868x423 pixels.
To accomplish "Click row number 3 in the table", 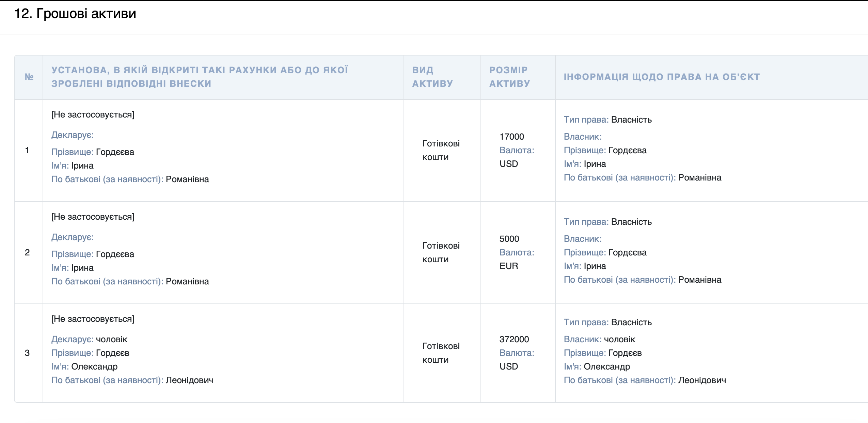I will point(27,353).
